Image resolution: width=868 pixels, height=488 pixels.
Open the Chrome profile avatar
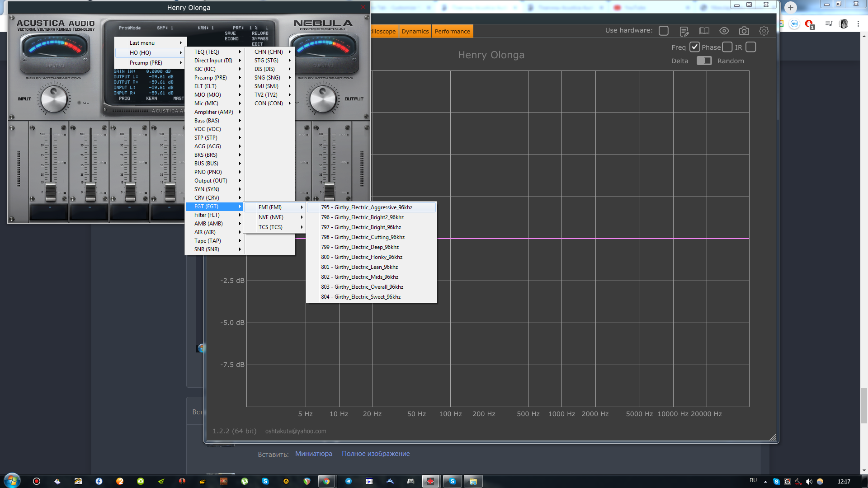click(x=844, y=23)
